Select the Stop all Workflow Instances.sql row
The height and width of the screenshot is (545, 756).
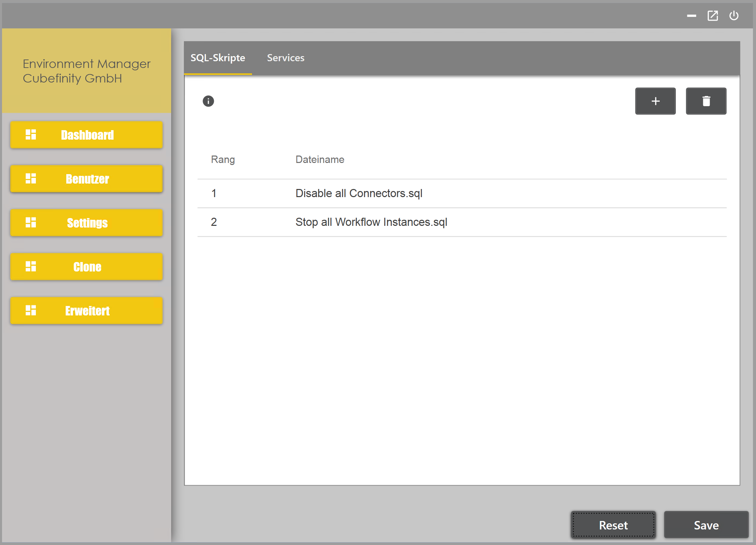click(x=371, y=222)
